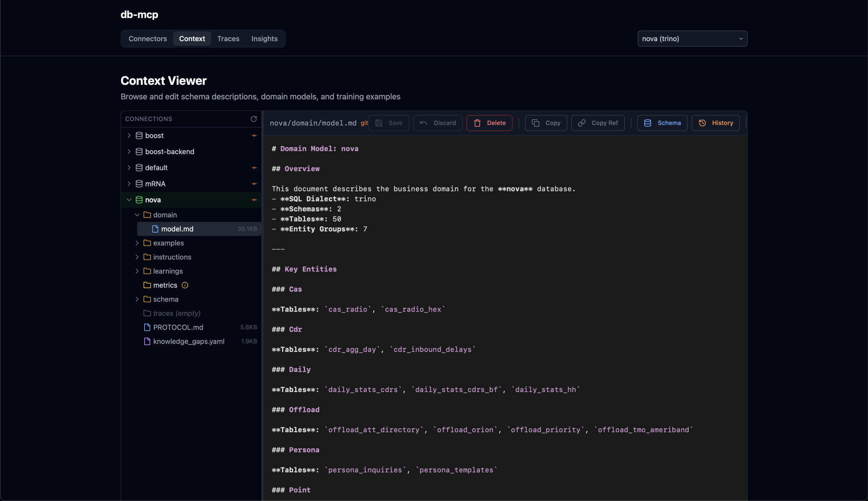Open the Schema database icon view
This screenshot has height=501, width=868.
648,123
